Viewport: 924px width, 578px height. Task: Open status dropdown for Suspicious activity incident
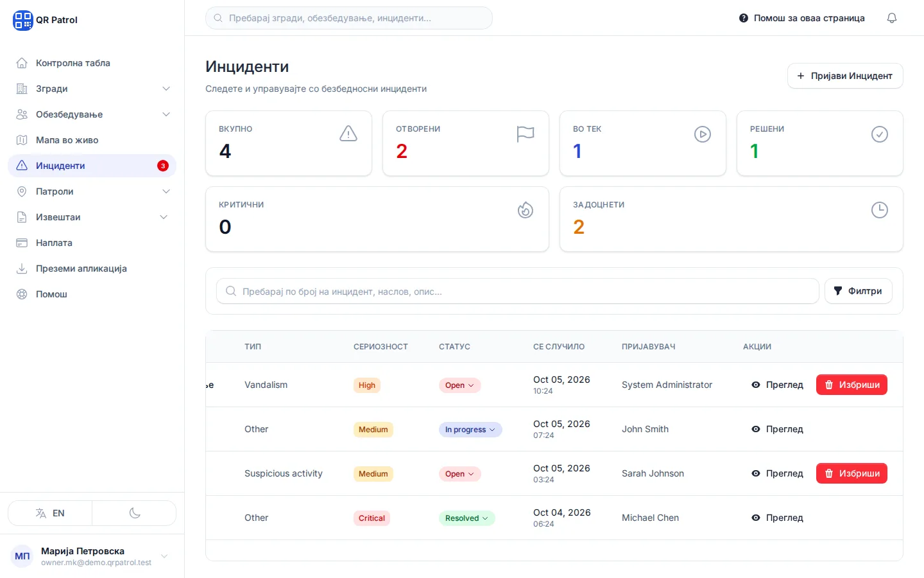click(x=459, y=474)
